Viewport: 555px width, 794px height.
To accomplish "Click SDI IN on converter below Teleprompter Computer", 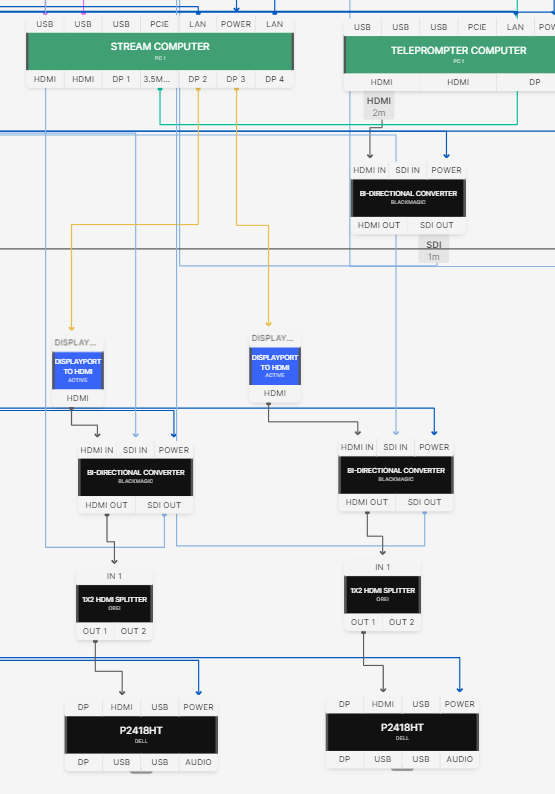I will click(408, 170).
